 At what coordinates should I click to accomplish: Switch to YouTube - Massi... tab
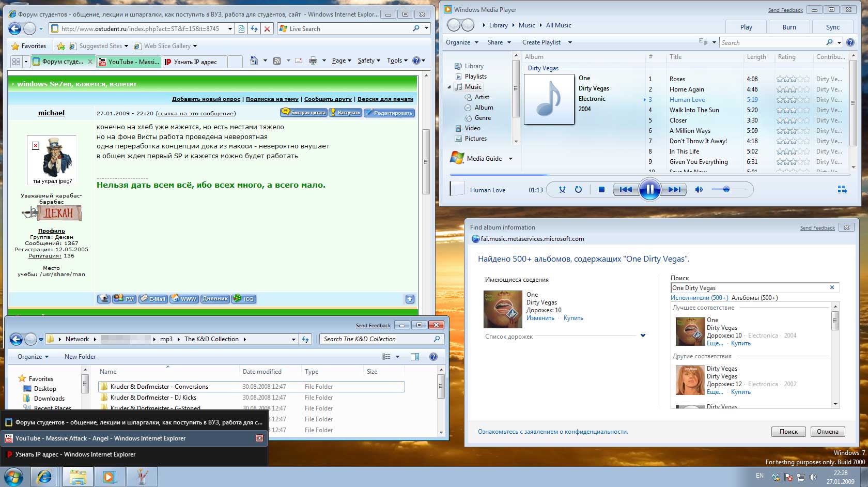point(129,62)
